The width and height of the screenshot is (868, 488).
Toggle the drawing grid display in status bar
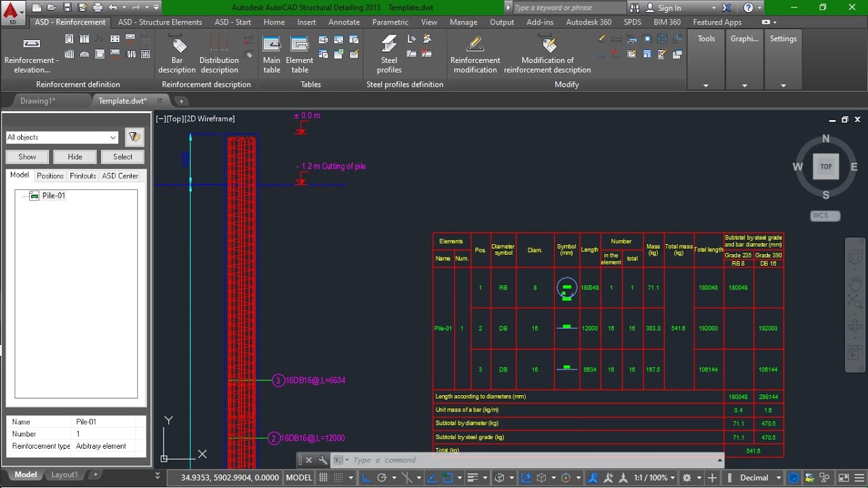point(324,478)
